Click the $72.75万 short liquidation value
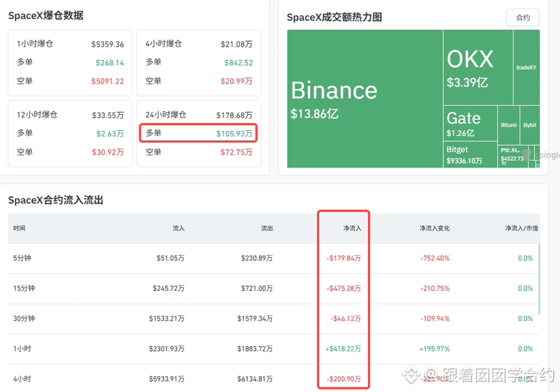 tap(236, 152)
